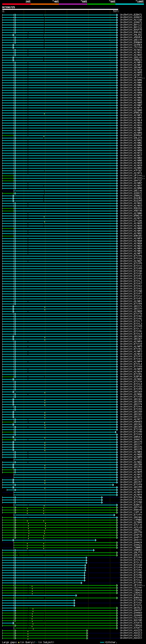Select hit label UniRef100_Q0HA70
This screenshot has width=146, height=644.
pos(131,17)
